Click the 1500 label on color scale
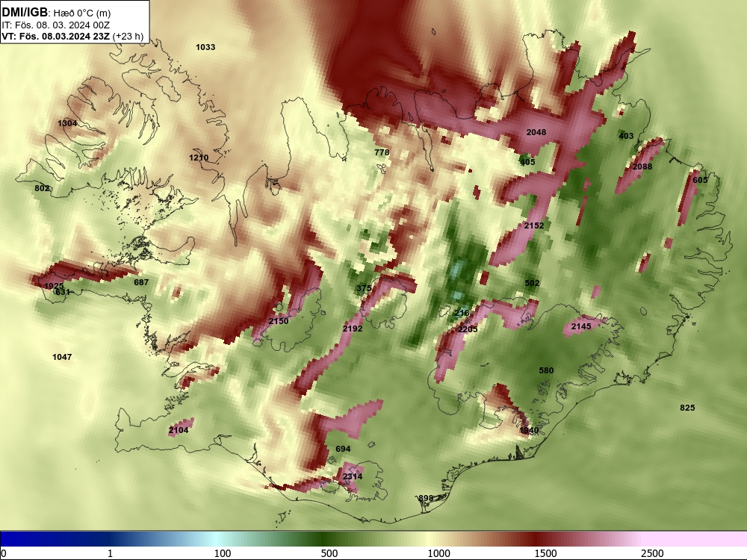This screenshot has height=560, width=747. point(545,553)
